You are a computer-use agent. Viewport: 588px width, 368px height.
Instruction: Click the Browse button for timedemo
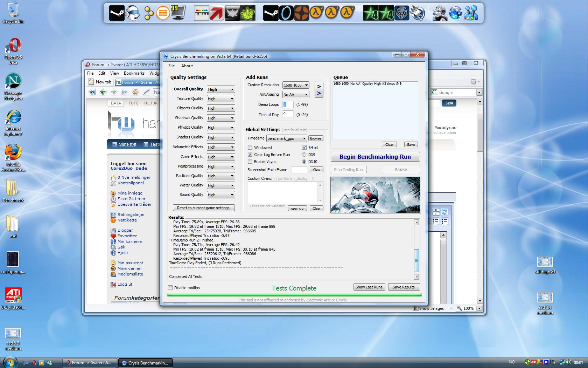point(315,138)
